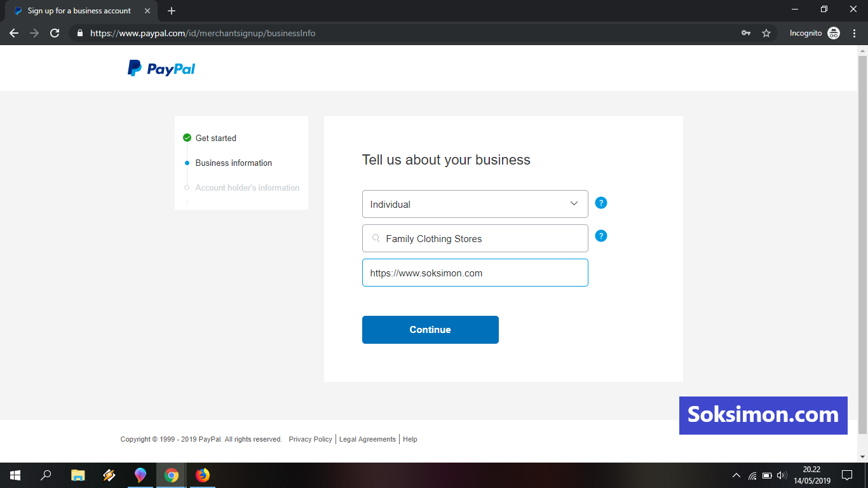Reload the PayPal signup page
Viewport: 868px width, 488px height.
(x=55, y=33)
